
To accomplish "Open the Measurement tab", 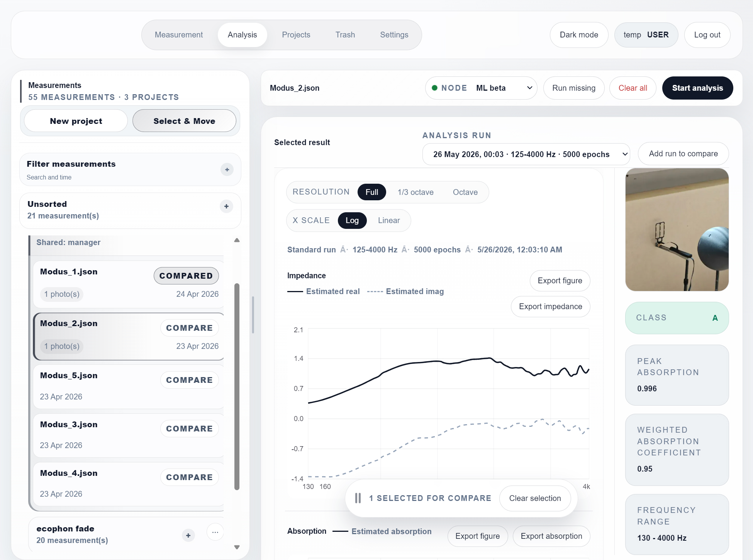I will point(179,35).
